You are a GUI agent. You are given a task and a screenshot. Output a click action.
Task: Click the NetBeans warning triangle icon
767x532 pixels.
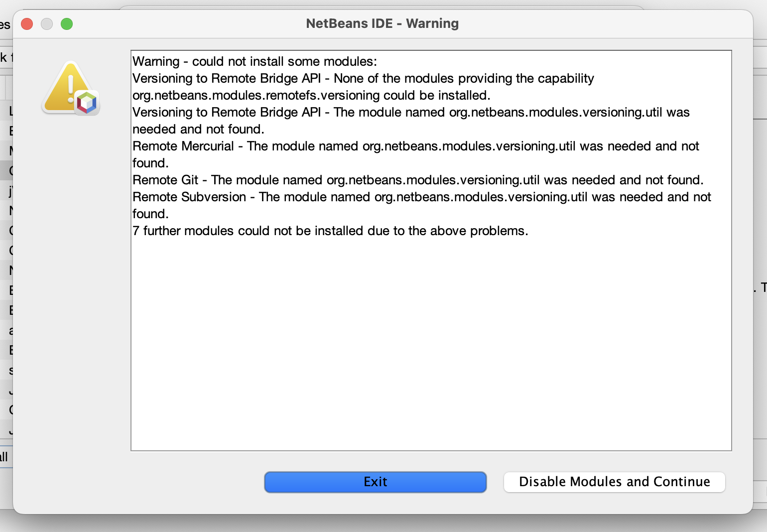coord(71,88)
